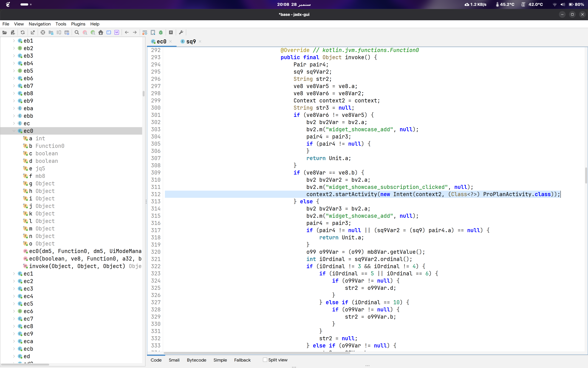588x368 pixels.
Task: Open the View menu
Action: point(19,24)
